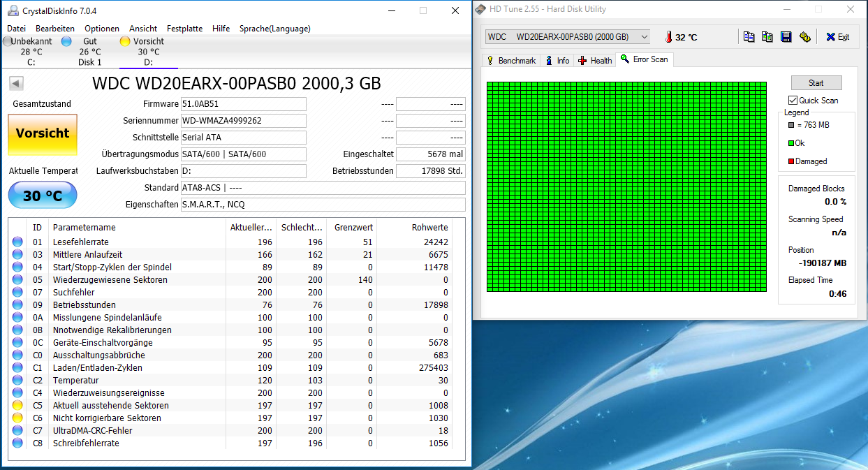Click the status orb for Misslungene Spindelanläufe row
868x470 pixels.
17,318
